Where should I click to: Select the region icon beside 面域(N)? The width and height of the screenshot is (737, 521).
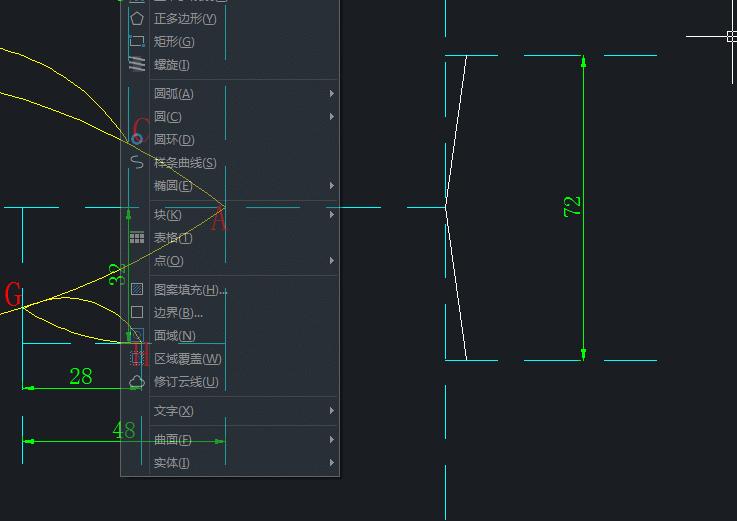click(137, 335)
